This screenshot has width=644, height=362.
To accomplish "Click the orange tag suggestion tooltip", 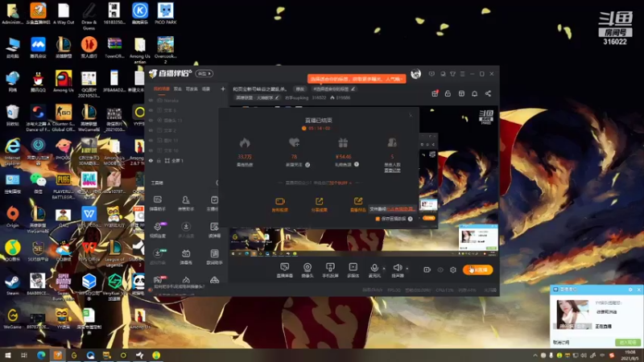I will point(357,78).
